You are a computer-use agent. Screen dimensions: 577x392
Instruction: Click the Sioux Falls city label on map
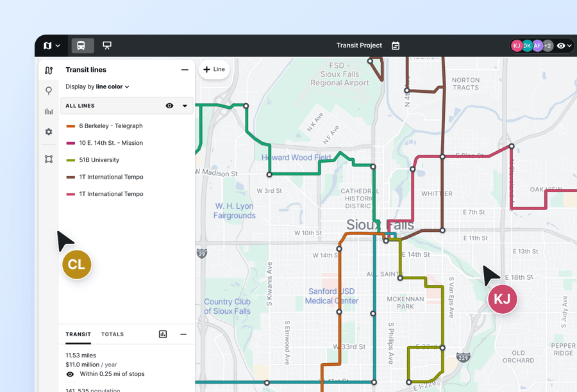[380, 224]
